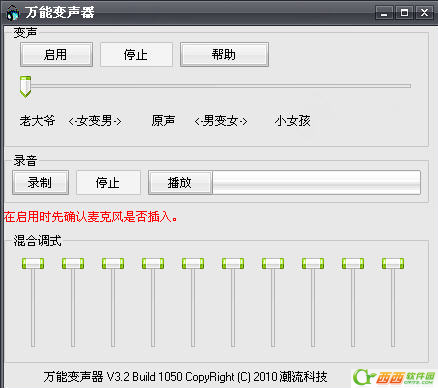The height and width of the screenshot is (388, 438).
Task: Click the second mixing equalizer slider handle
Action: [73, 263]
